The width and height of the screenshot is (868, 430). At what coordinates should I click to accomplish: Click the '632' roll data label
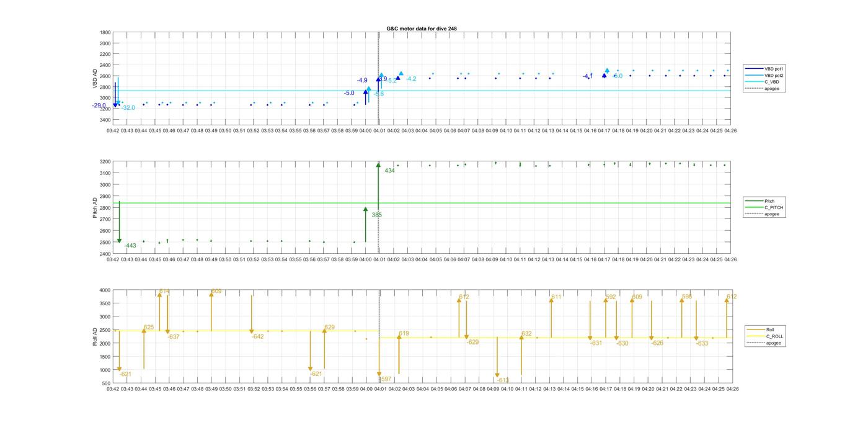(x=526, y=334)
